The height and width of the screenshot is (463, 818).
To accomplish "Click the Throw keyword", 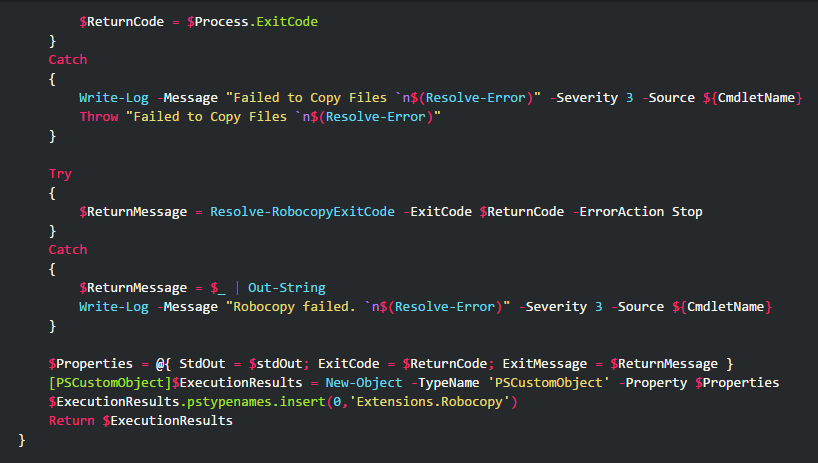I will (x=99, y=117).
